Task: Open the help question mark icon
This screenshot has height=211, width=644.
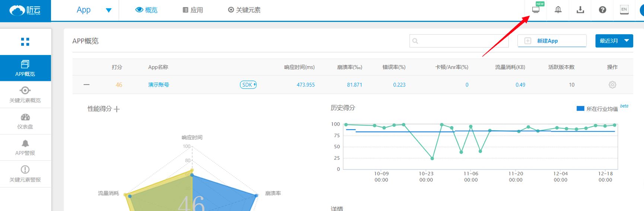Action: click(x=603, y=10)
